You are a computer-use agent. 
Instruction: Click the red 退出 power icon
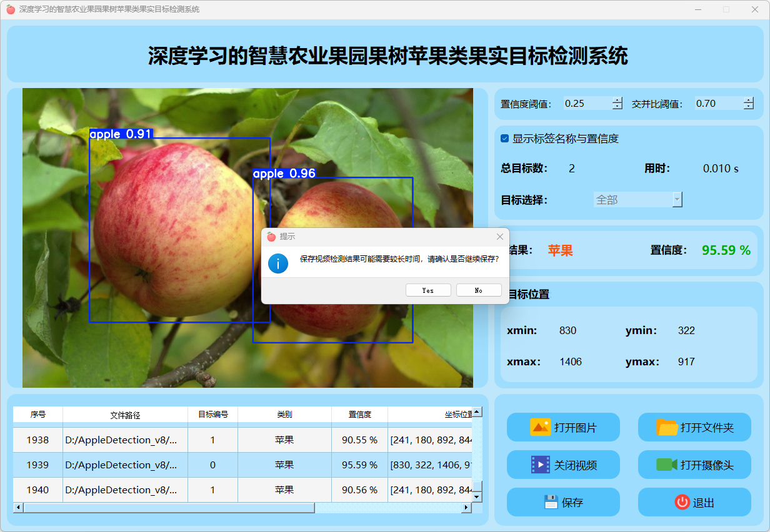coord(682,502)
